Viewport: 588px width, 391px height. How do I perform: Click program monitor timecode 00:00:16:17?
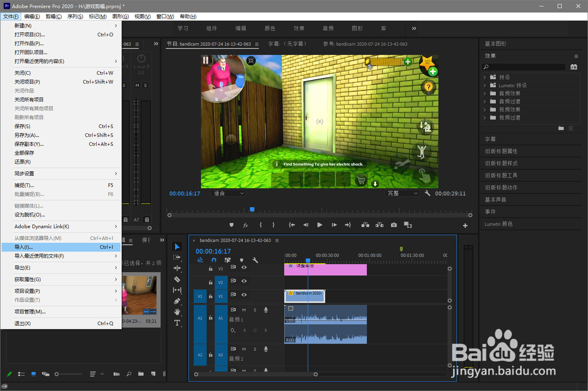pyautogui.click(x=184, y=193)
